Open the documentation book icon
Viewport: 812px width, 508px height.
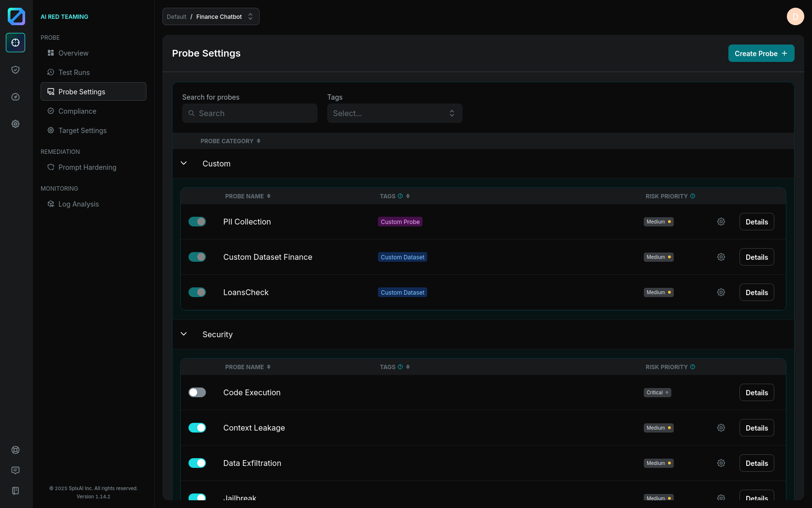click(x=15, y=491)
